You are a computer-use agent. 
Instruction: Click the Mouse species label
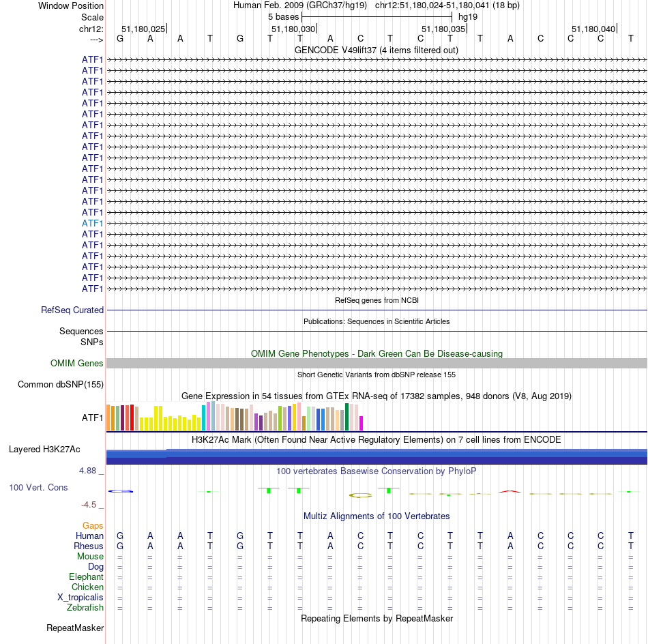coord(90,557)
